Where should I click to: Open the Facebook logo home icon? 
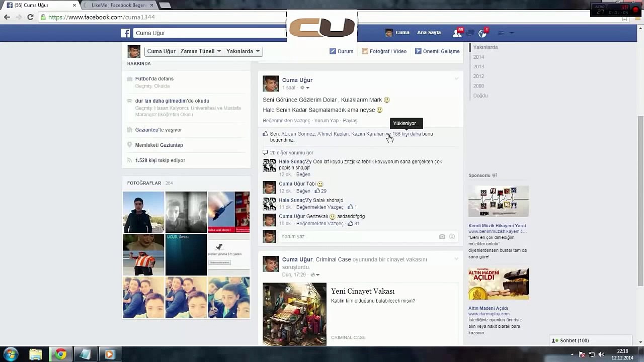(126, 33)
